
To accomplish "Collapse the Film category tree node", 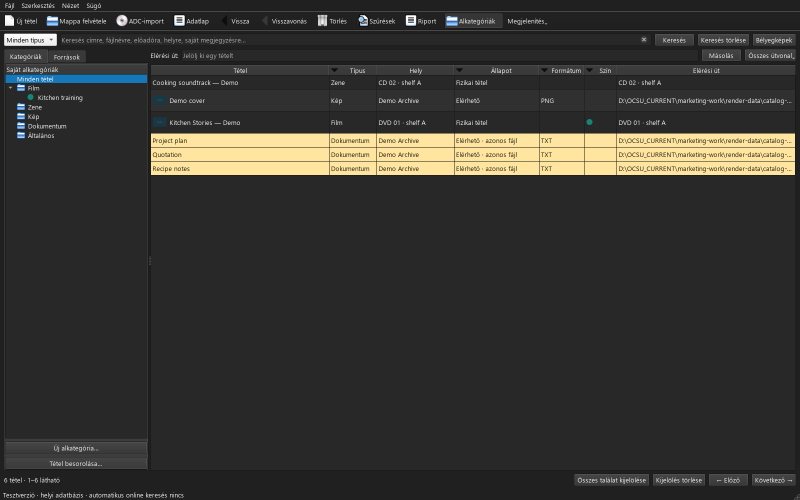I will pyautogui.click(x=10, y=88).
